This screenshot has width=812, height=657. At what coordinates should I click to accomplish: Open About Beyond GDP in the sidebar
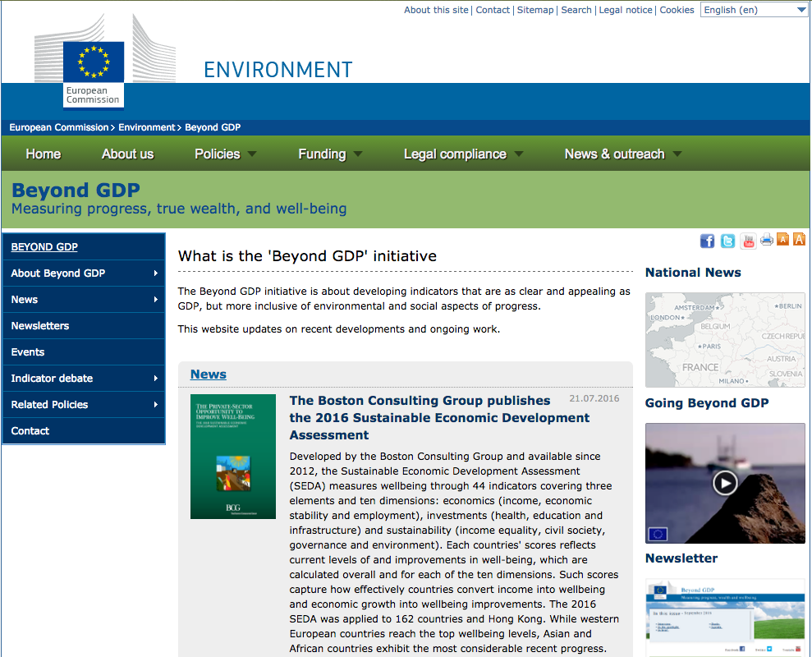point(84,273)
